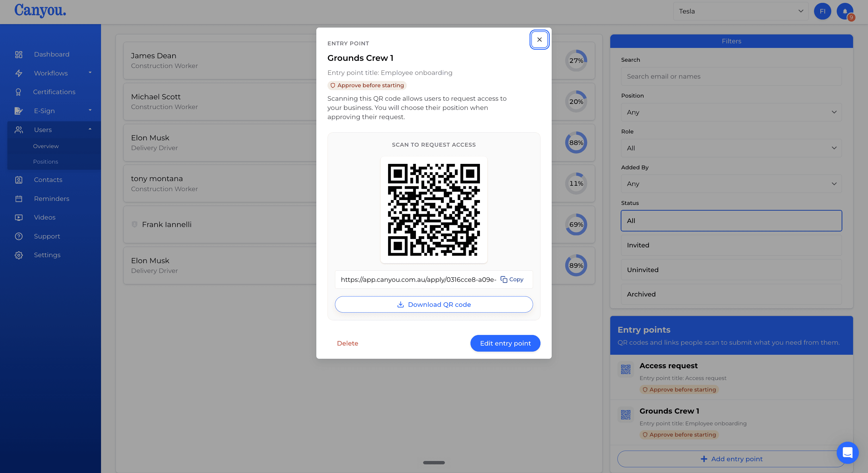Click the Workflows lightning bolt icon
Screen dimensions: 868x473
[19, 73]
